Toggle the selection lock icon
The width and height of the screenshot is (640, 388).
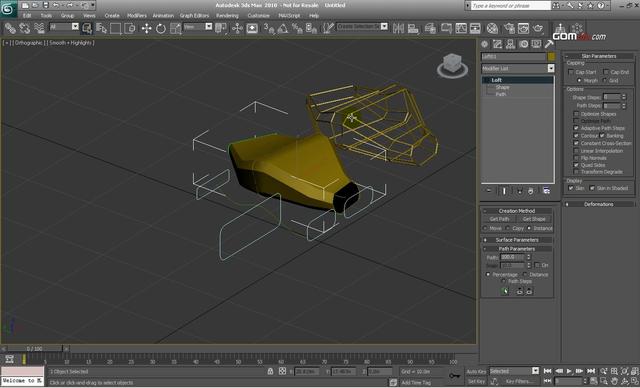pyautogui.click(x=270, y=371)
